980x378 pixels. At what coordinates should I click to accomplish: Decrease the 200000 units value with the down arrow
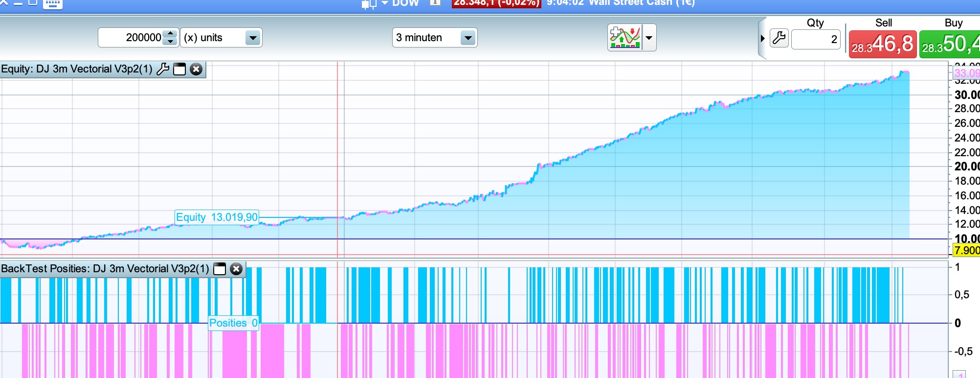coord(170,42)
